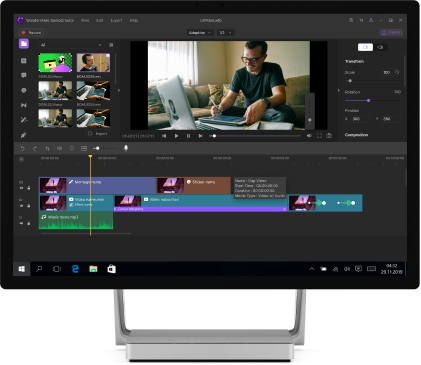Pause the preview video

(188, 136)
